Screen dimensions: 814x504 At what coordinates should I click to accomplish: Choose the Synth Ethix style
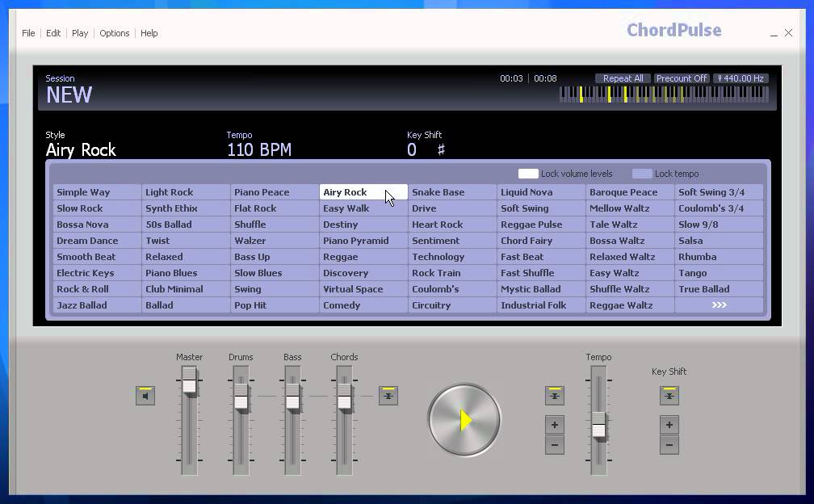(x=186, y=208)
